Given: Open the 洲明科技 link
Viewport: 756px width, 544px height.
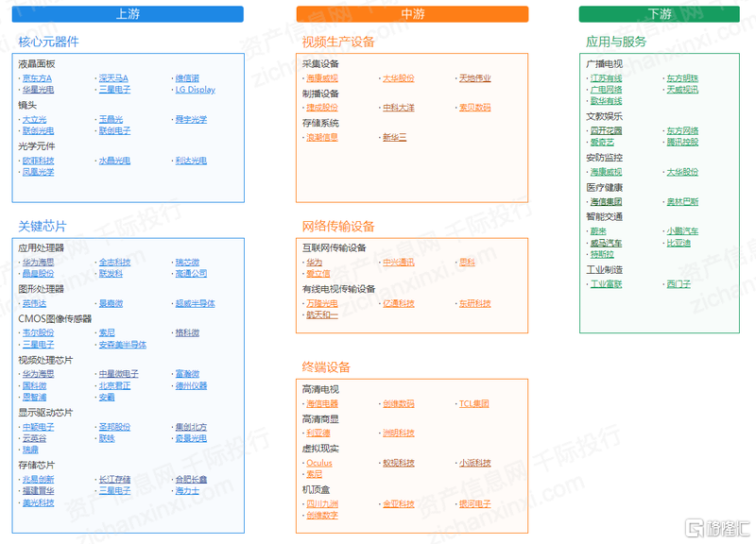Looking at the screenshot, I should click(x=399, y=433).
